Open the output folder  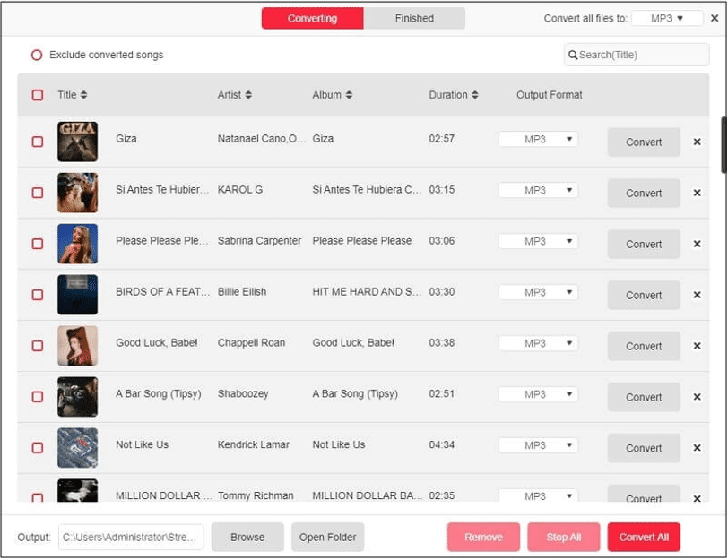pos(327,537)
